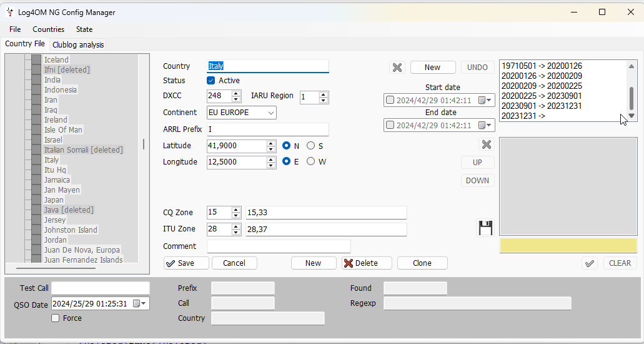Click the ITU Zone stepper arrows
644x344 pixels.
(x=236, y=229)
